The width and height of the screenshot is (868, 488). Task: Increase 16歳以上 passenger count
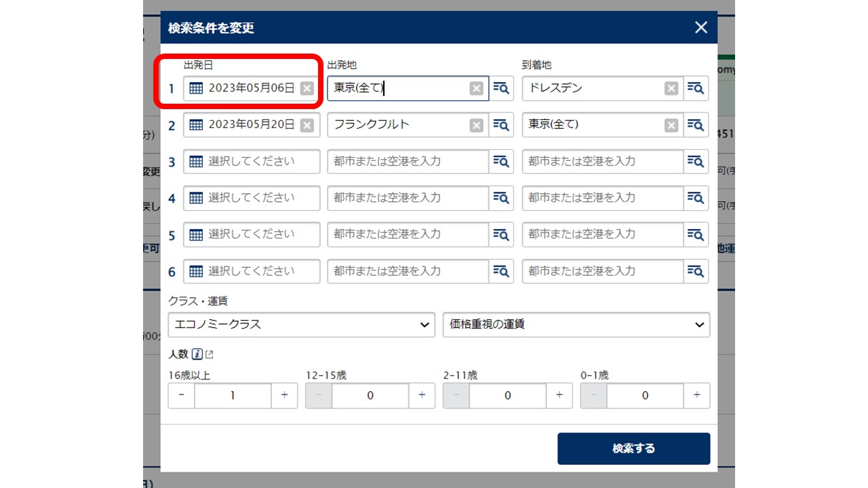click(x=284, y=395)
